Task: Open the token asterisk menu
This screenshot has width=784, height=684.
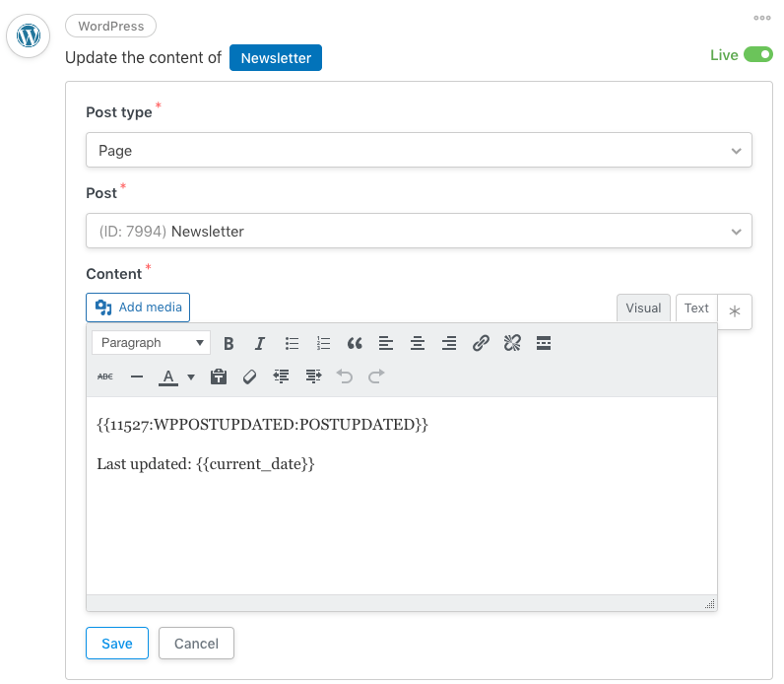Action: click(735, 311)
